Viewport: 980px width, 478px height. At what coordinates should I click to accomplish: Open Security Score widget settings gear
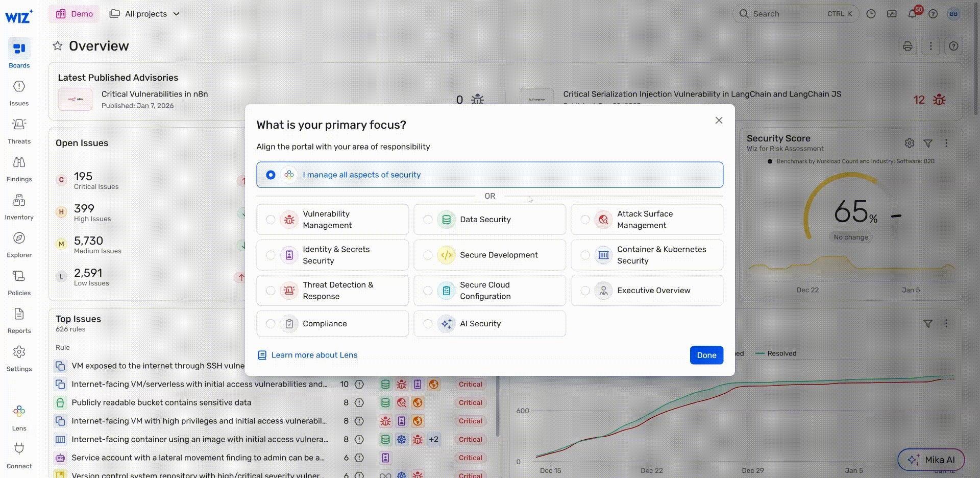910,143
